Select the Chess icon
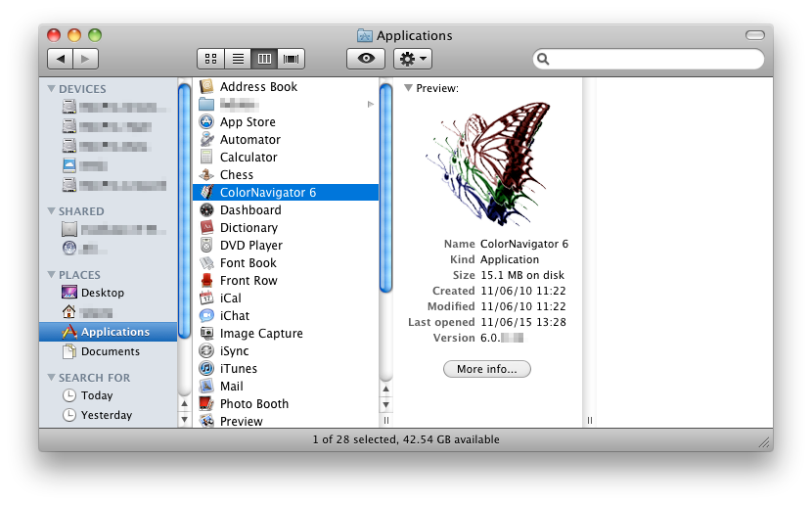The width and height of the screenshot is (812, 505). [206, 174]
